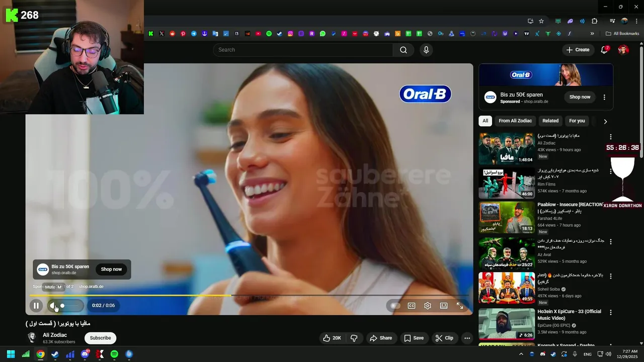Share the video

381,338
